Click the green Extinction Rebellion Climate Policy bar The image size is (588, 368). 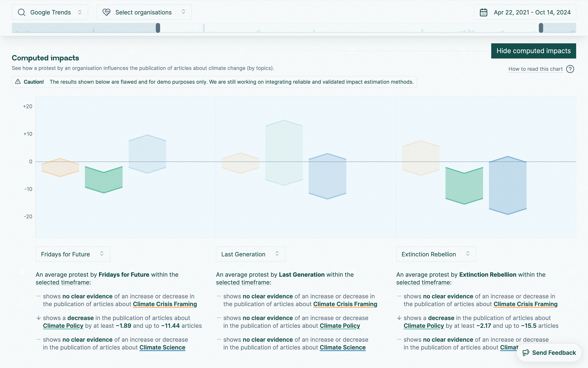coord(464,186)
